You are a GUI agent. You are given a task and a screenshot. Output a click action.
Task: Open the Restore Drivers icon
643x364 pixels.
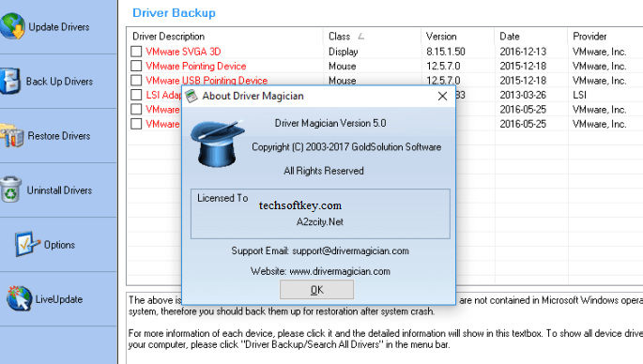pos(12,136)
